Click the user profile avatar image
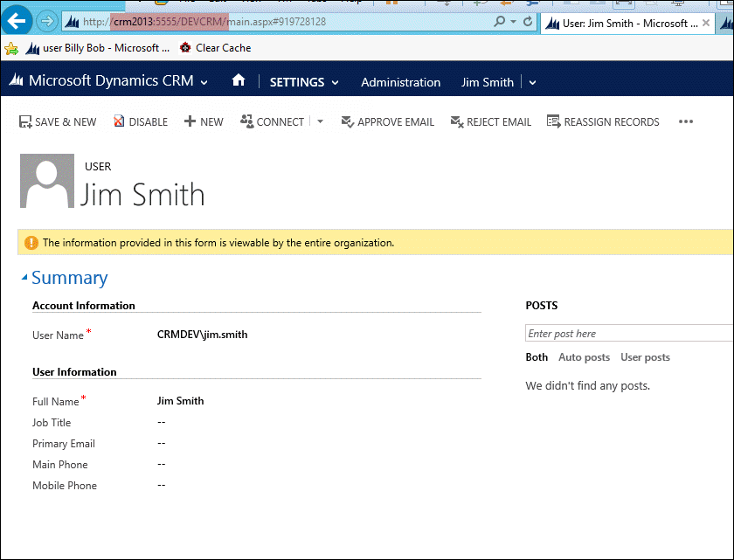 47,181
